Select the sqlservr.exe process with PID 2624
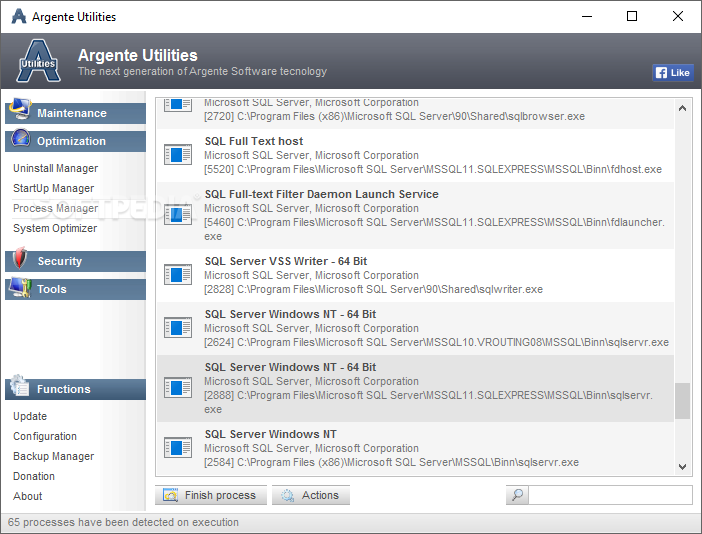 (415, 329)
